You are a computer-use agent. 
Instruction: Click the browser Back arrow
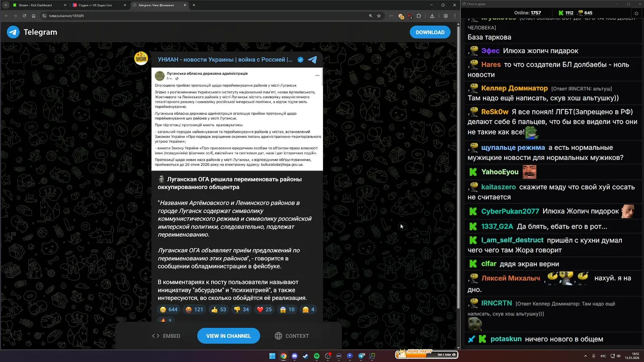pos(7,16)
